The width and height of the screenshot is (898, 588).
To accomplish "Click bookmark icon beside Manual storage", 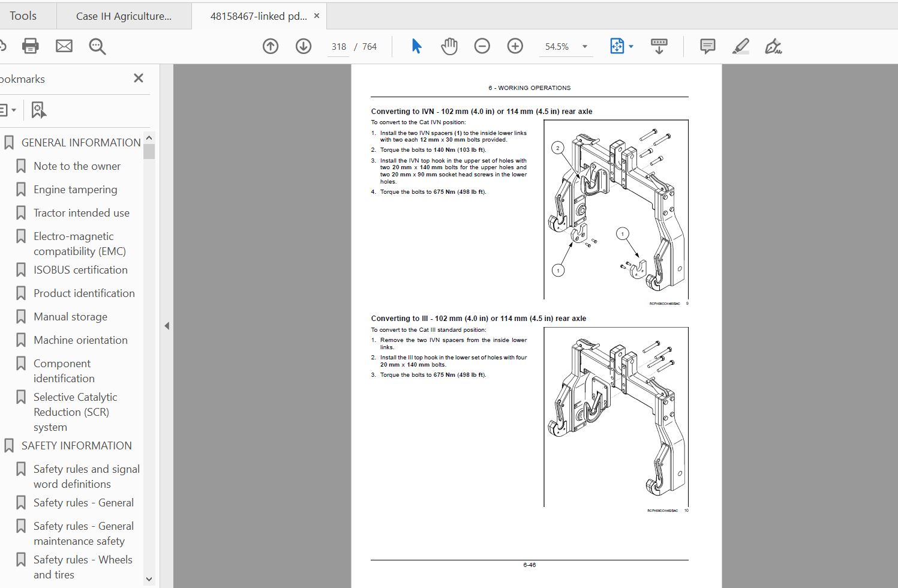I will point(21,317).
